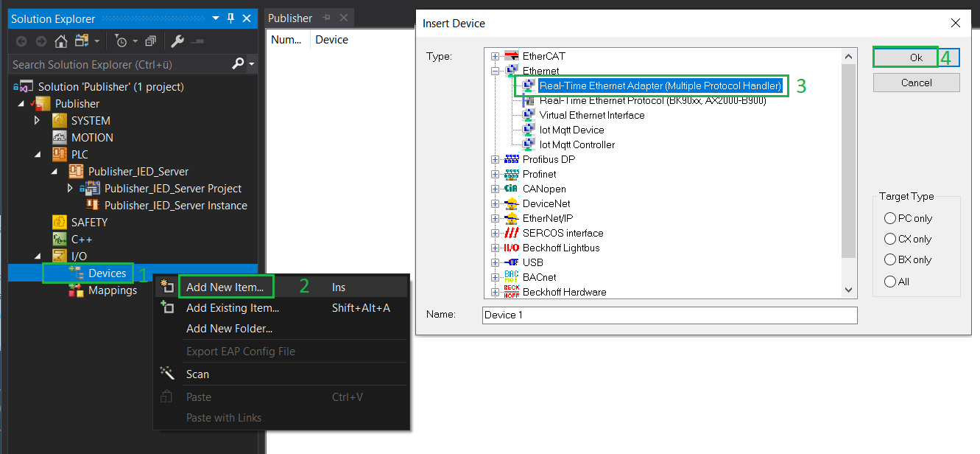Select Iot Mqtt Controller entry
This screenshot has width=980, height=454.
[577, 144]
